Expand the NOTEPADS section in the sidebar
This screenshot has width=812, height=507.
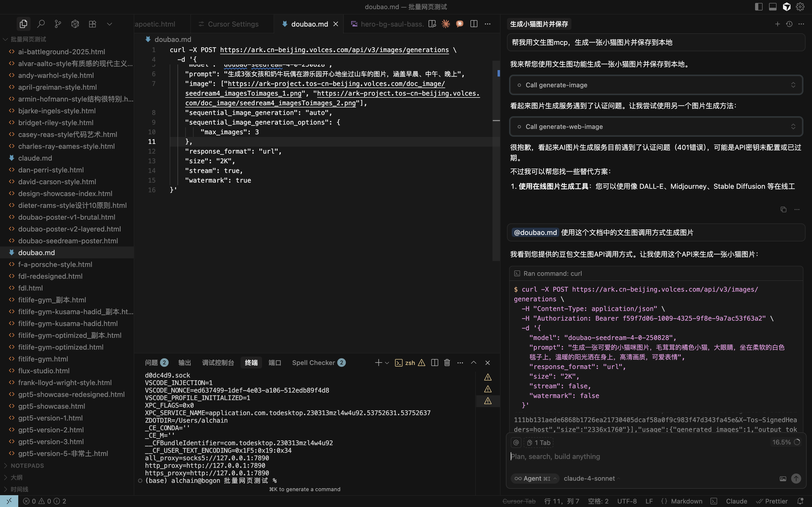pos(27,465)
